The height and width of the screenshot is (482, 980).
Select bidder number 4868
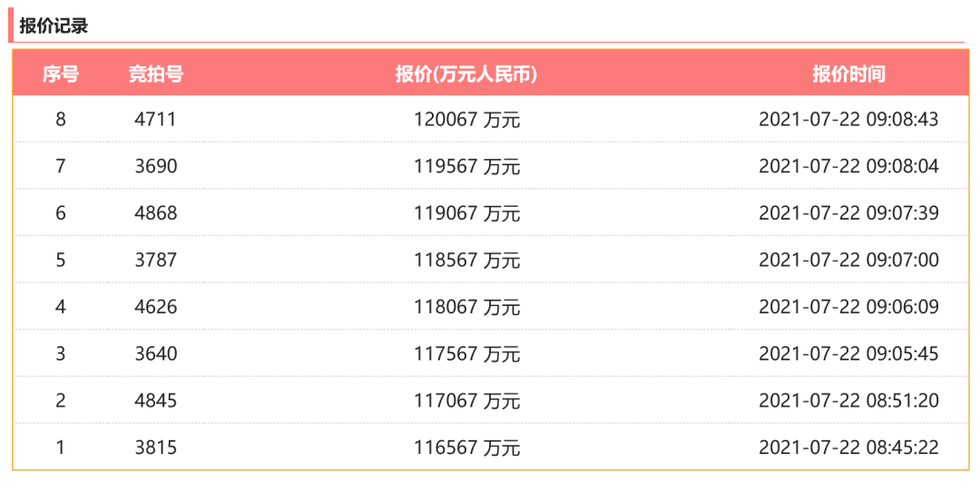point(155,213)
